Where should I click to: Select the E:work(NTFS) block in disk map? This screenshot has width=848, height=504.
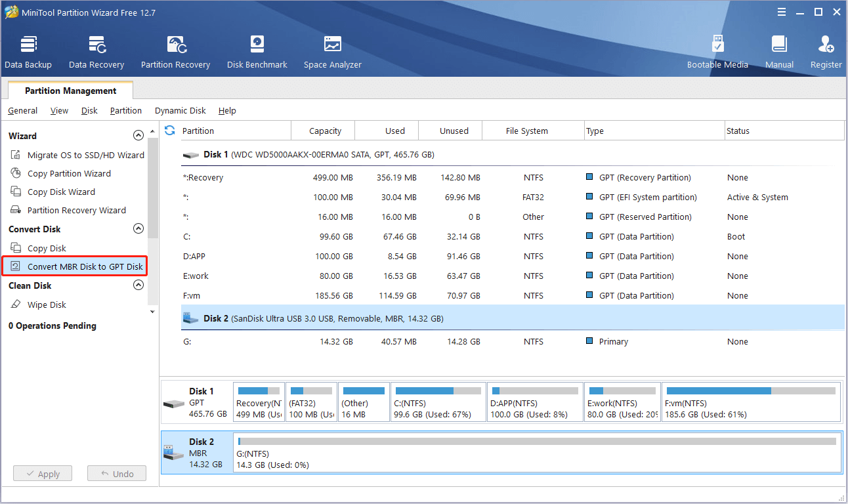(x=622, y=402)
